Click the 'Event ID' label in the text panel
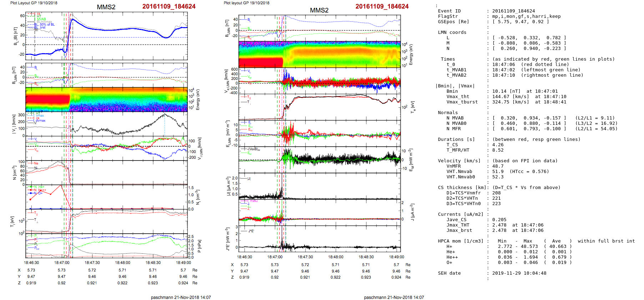Image resolution: width=644 pixels, height=300 pixels. pyautogui.click(x=449, y=11)
